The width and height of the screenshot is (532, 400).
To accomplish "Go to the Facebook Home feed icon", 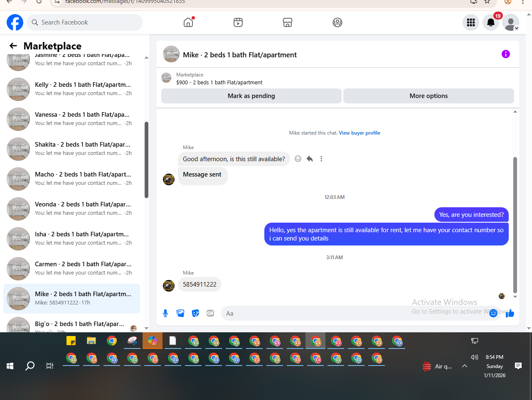I will 188,22.
